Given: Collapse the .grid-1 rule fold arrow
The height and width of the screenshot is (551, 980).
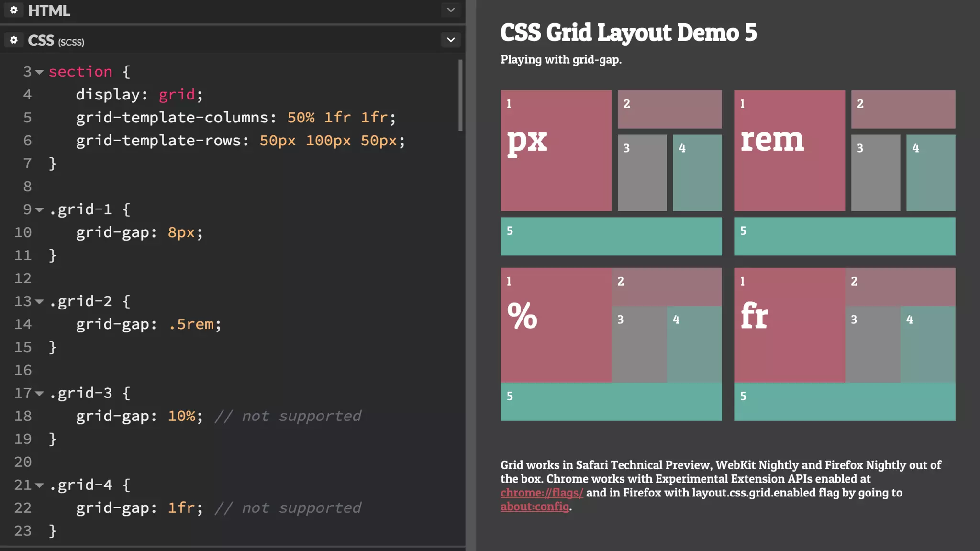Looking at the screenshot, I should [40, 210].
